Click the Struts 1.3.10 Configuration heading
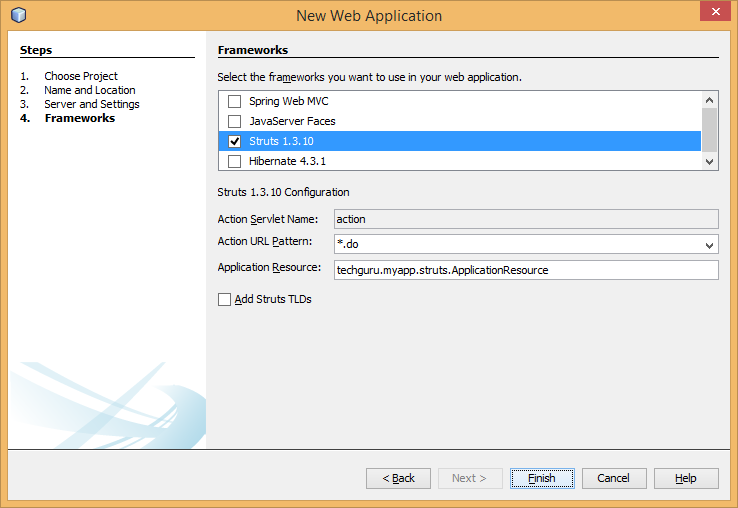 click(x=283, y=192)
